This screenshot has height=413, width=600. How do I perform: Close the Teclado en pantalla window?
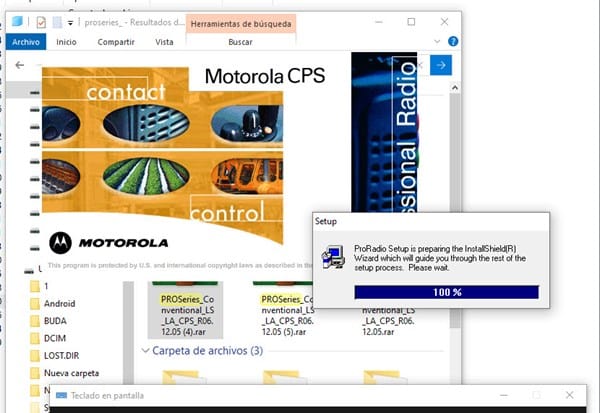(569, 395)
